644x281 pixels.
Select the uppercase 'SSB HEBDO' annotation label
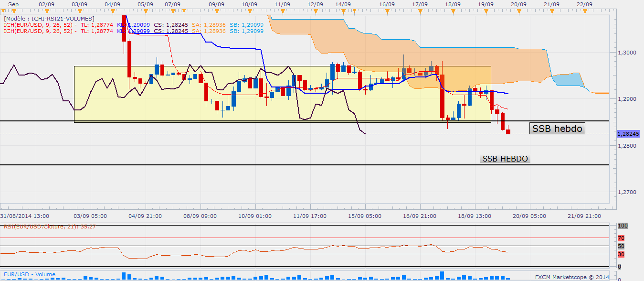click(505, 159)
